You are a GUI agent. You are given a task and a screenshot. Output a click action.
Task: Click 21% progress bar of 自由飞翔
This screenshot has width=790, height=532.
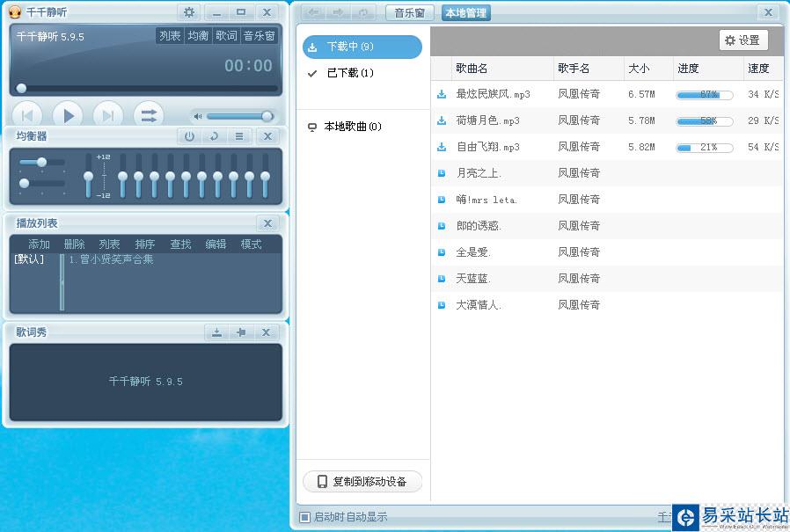click(x=705, y=148)
